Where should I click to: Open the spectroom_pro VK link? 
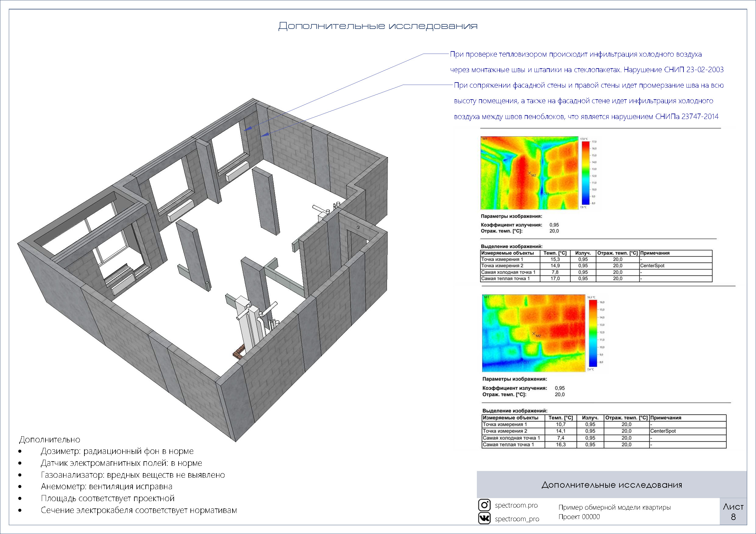coord(517,519)
